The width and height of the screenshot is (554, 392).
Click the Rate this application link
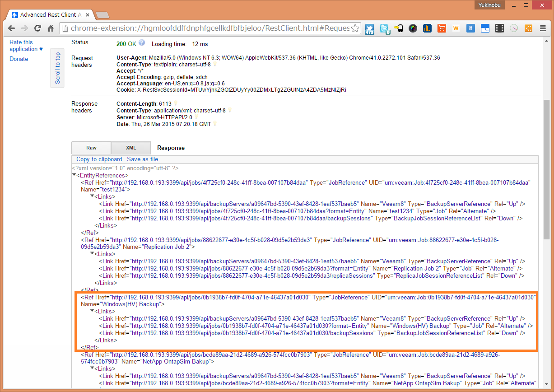[x=26, y=46]
